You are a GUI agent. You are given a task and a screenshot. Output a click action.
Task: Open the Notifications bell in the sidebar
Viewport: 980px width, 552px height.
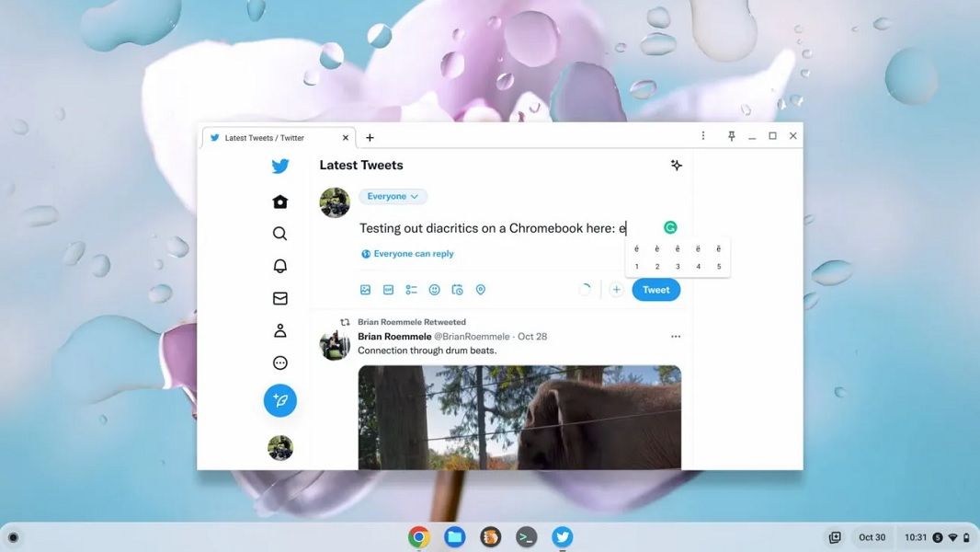(279, 265)
